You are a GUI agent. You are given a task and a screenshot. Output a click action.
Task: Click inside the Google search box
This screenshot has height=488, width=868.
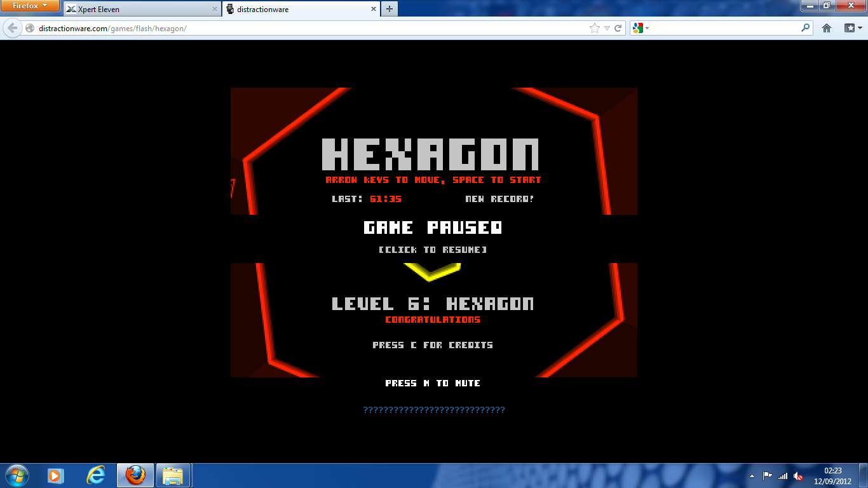[724, 29]
